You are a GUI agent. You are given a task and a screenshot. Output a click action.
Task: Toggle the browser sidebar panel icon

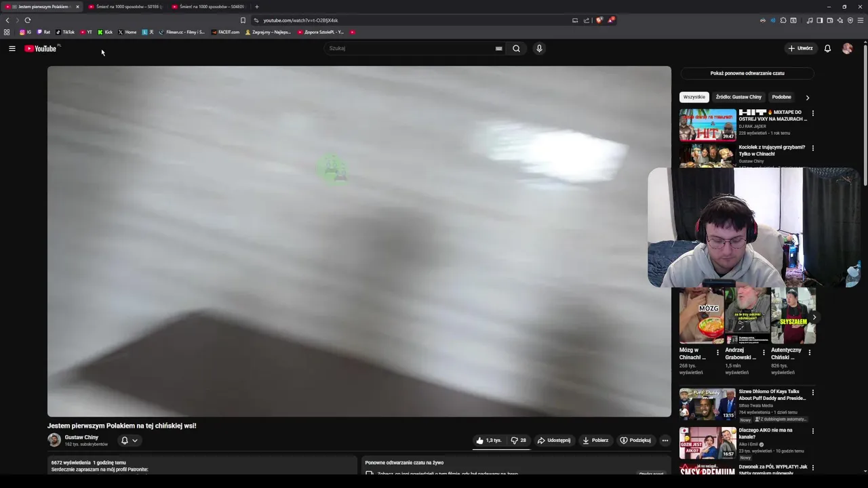820,20
